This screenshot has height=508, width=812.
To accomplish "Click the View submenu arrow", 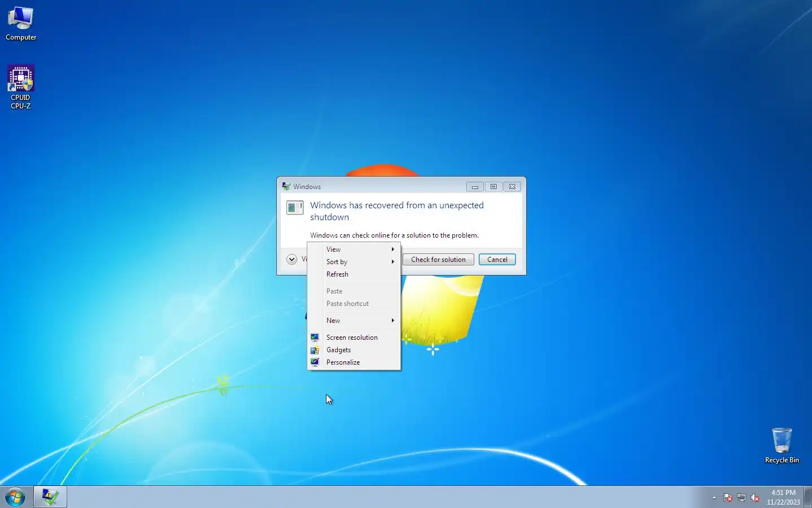I will pyautogui.click(x=393, y=249).
